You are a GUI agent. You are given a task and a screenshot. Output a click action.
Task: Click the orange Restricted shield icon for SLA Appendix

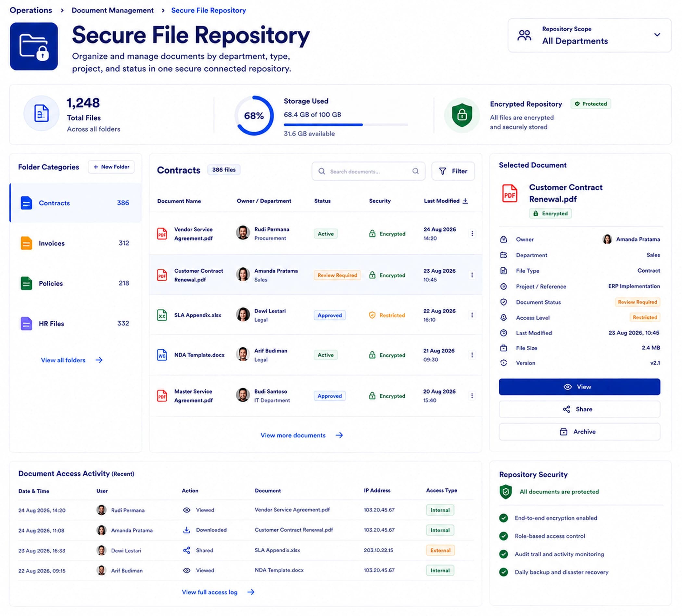372,315
